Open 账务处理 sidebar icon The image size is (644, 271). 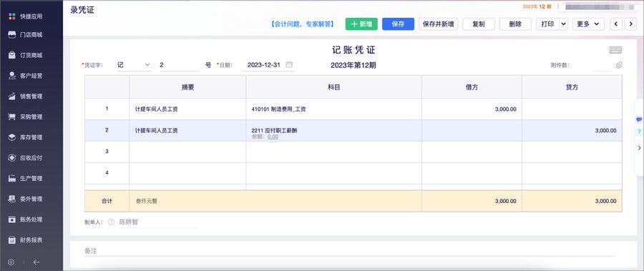12,220
